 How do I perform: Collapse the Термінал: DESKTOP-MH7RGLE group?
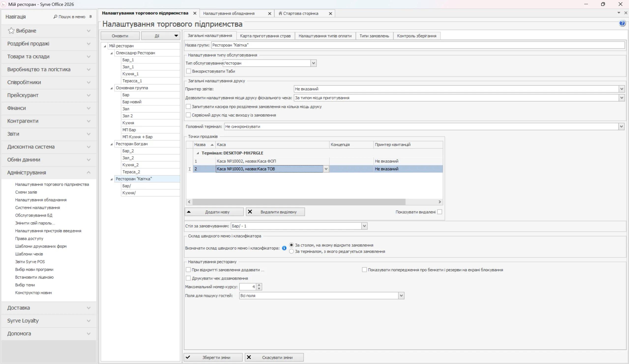click(x=198, y=153)
